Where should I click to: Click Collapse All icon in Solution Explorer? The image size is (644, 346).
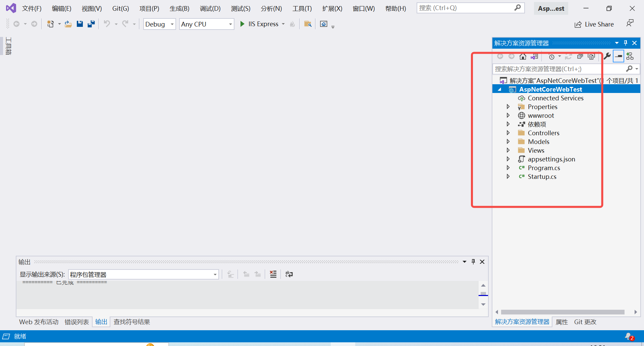(x=580, y=56)
